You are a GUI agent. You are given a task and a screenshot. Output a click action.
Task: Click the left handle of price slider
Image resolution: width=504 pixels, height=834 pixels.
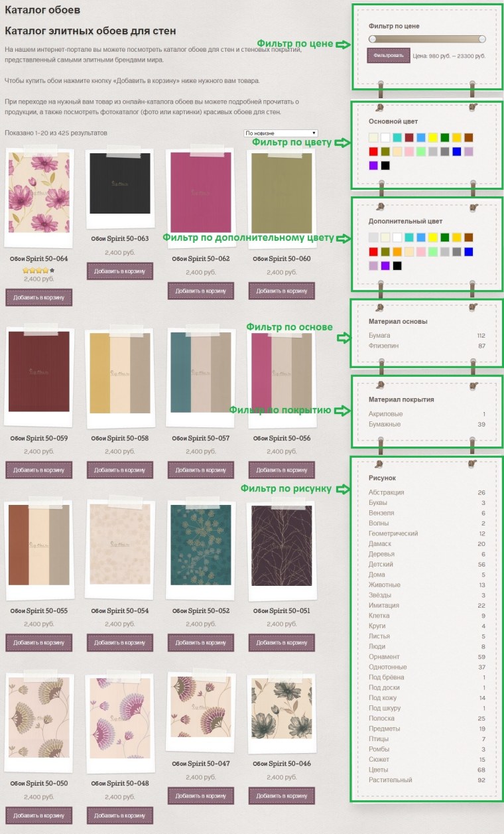coord(371,39)
